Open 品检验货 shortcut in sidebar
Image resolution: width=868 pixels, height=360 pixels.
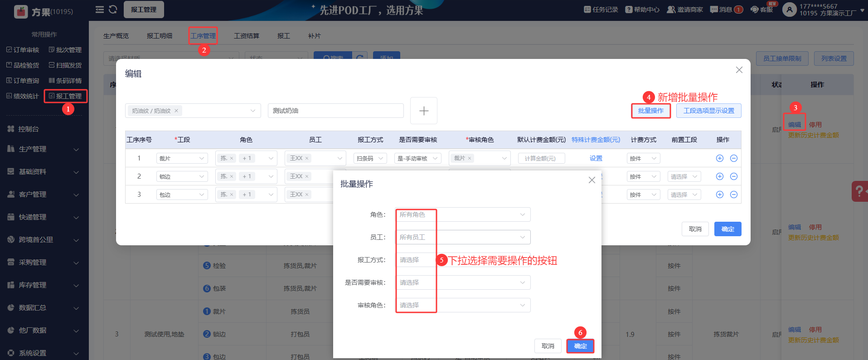tap(23, 65)
